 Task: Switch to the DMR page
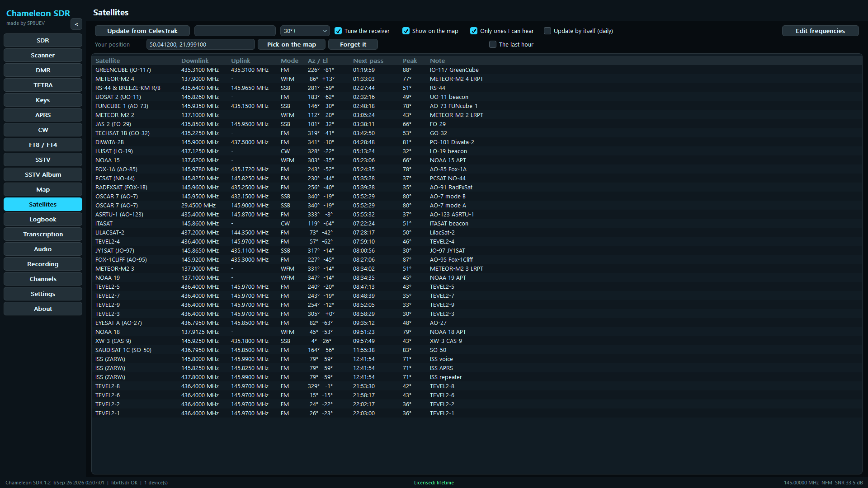[43, 70]
